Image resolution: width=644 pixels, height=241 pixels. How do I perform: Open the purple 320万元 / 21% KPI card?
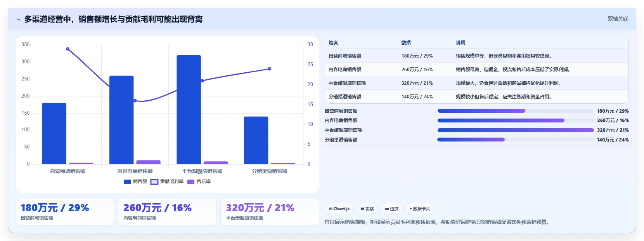point(270,211)
